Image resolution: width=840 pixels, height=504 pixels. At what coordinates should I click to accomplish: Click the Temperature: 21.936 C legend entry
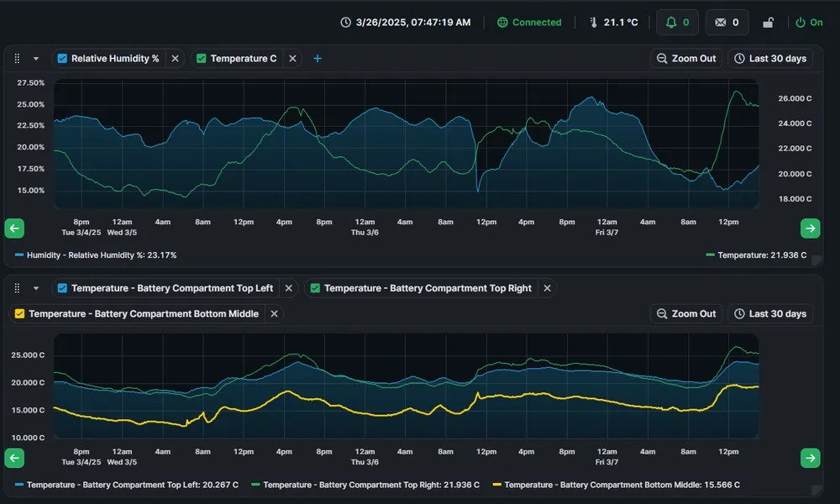click(757, 255)
